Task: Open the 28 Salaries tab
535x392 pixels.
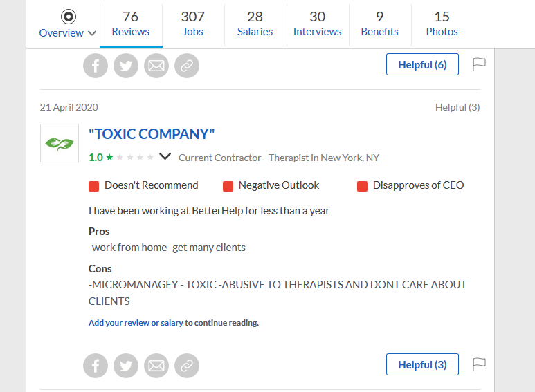Action: (x=255, y=24)
